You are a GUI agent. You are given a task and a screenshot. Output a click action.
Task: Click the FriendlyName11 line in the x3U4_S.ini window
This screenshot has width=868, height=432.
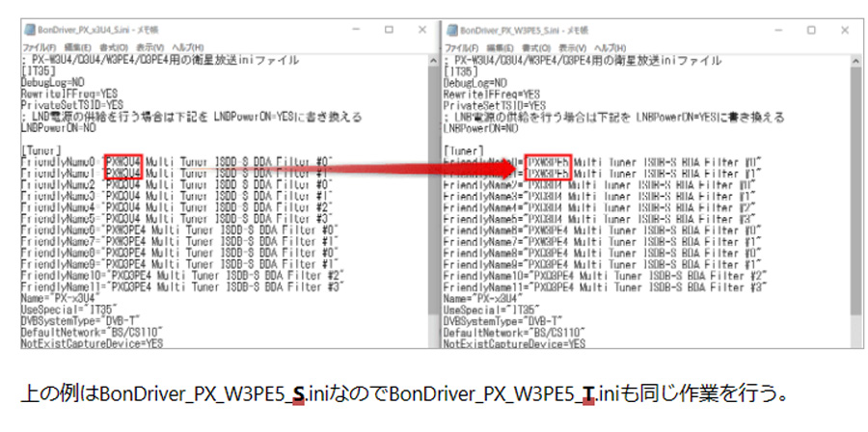[x=182, y=286]
